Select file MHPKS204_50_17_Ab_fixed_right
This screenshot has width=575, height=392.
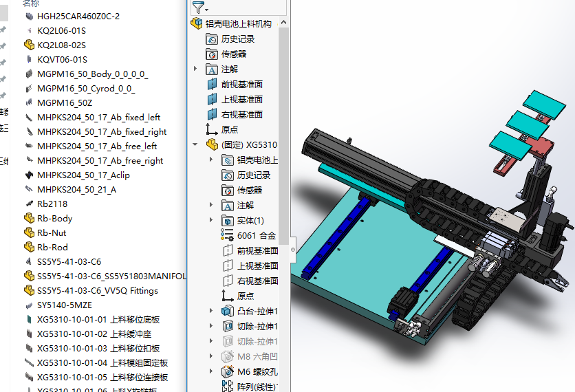coord(102,131)
